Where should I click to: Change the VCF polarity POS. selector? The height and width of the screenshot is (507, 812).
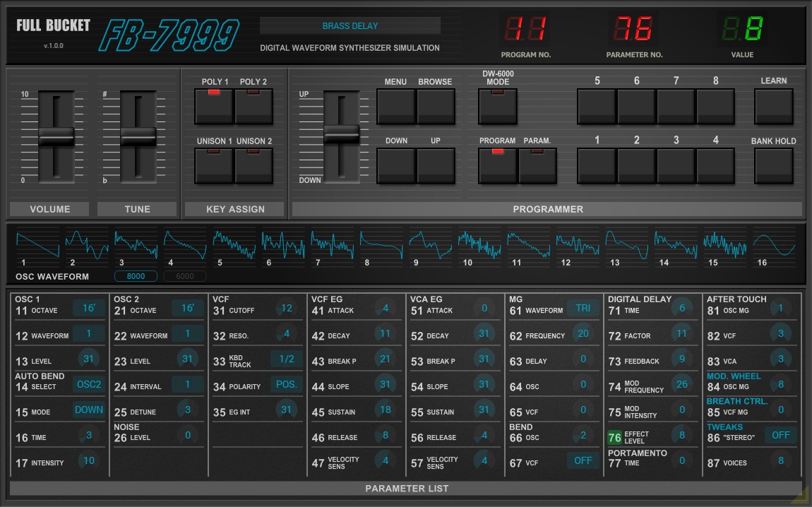287,385
